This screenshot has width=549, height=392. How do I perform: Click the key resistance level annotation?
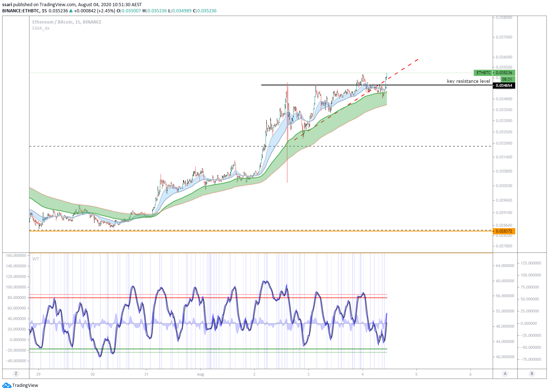pos(468,81)
